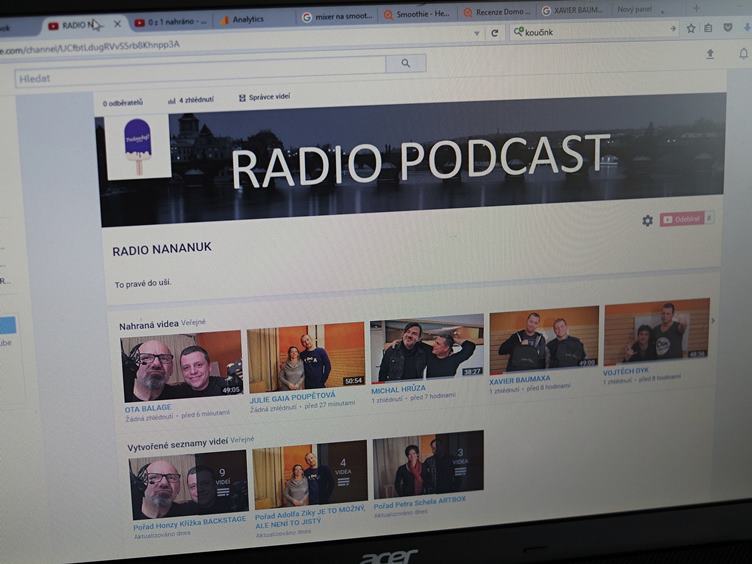Open 'Správce videí' video manager
Viewport: 752px width, 564px height.
(x=265, y=97)
